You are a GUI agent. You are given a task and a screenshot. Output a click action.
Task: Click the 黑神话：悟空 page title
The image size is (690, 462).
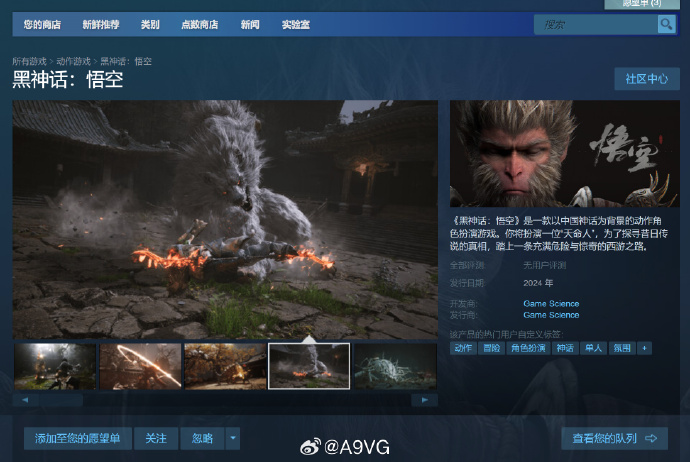pyautogui.click(x=67, y=80)
